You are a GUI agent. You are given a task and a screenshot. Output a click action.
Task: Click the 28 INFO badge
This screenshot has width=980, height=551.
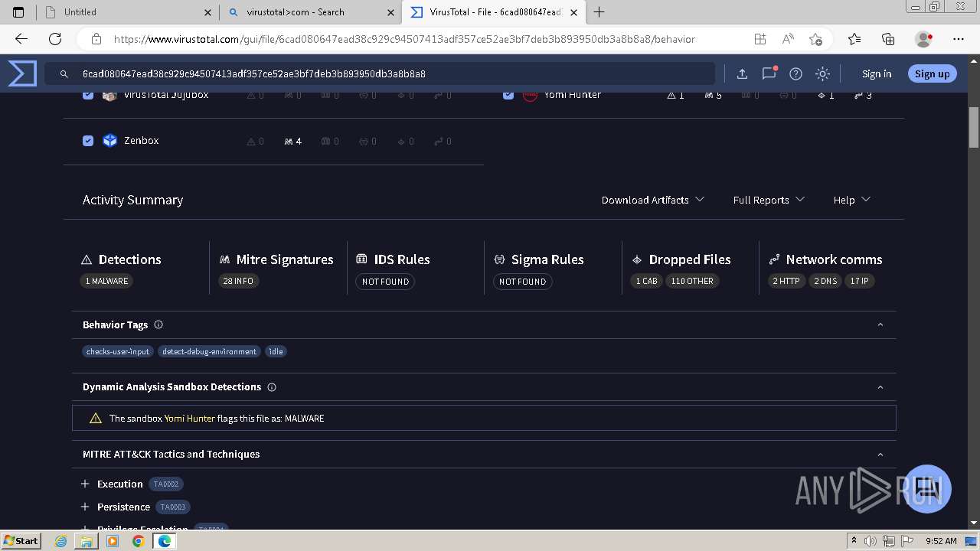[238, 281]
